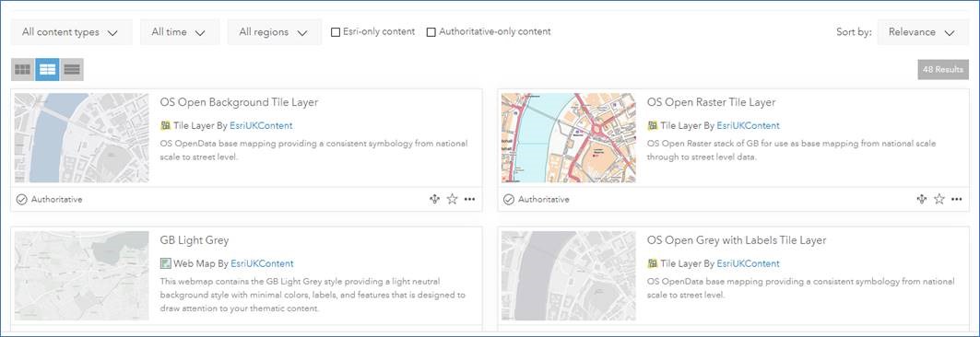
Task: Click EsriUKContent owner on OS Open Background card
Action: (261, 125)
